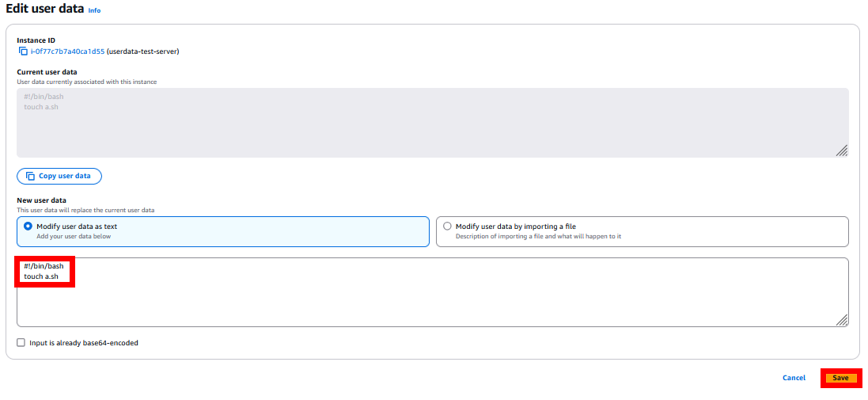Image resolution: width=868 pixels, height=400 pixels.
Task: Click the '#!/bin/bash' line in new user data
Action: click(44, 266)
